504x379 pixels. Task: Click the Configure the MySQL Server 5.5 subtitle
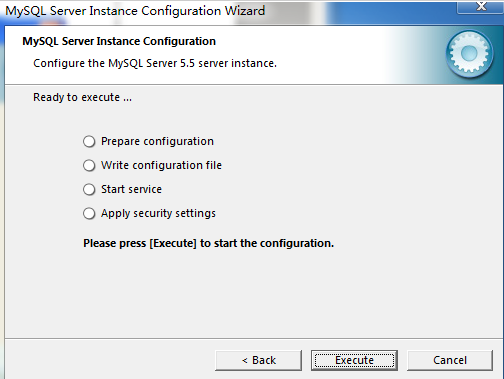(155, 63)
